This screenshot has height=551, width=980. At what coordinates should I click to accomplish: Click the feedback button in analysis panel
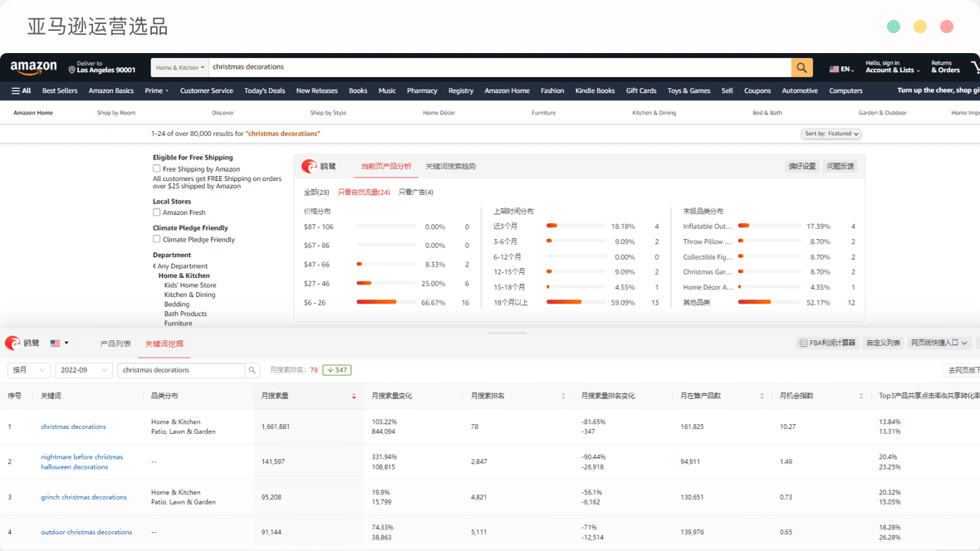(840, 166)
